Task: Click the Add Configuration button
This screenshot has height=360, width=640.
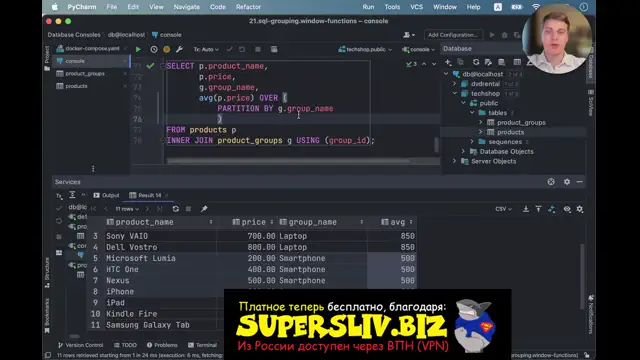Action: point(453,35)
